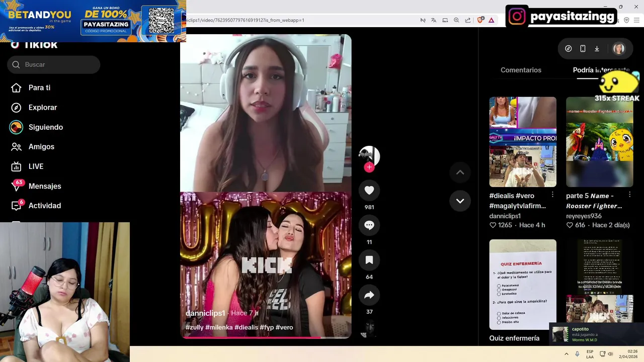Click the phone app icon in the top pill
Screen dimensions: 644x362
pyautogui.click(x=583, y=49)
